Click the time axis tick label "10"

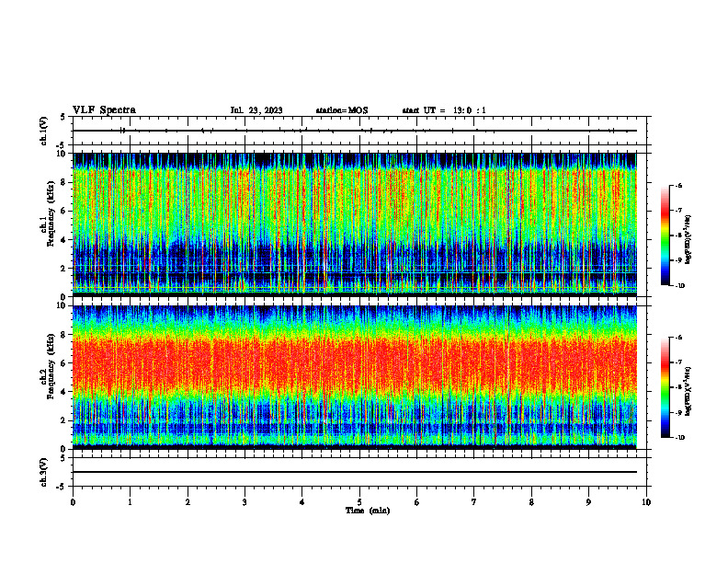click(x=646, y=502)
